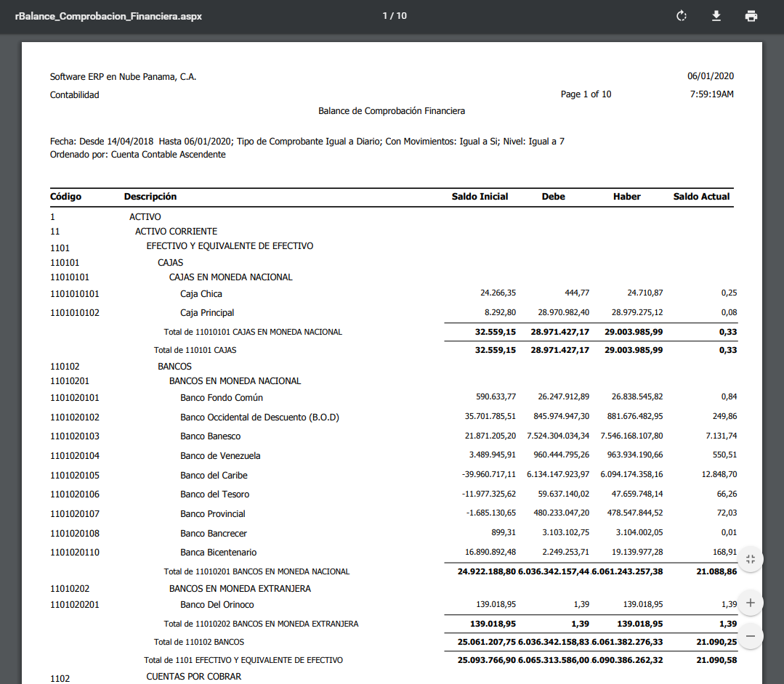This screenshot has height=684, width=784.
Task: Click the rBalance_Comprobacion_Financiera.aspx file title
Action: [x=108, y=16]
